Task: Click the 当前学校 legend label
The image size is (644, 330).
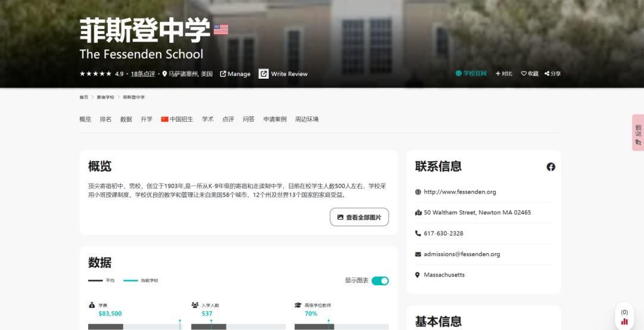Action: (x=150, y=280)
